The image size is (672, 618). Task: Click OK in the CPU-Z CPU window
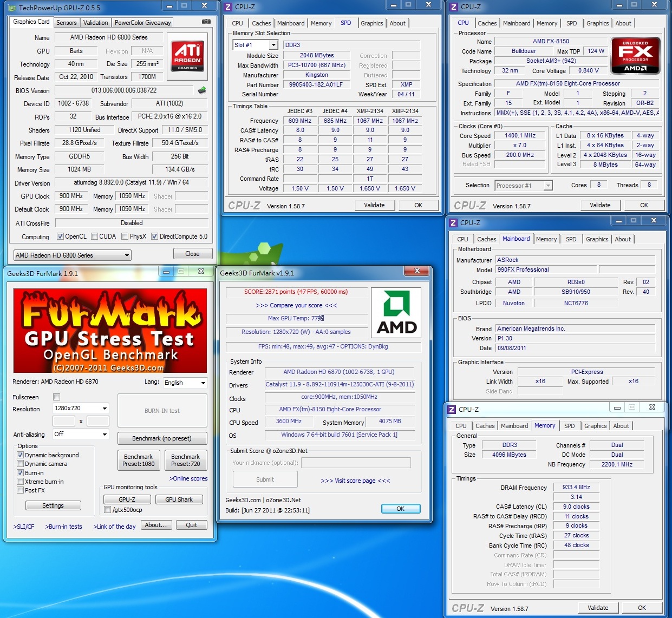[x=644, y=205]
